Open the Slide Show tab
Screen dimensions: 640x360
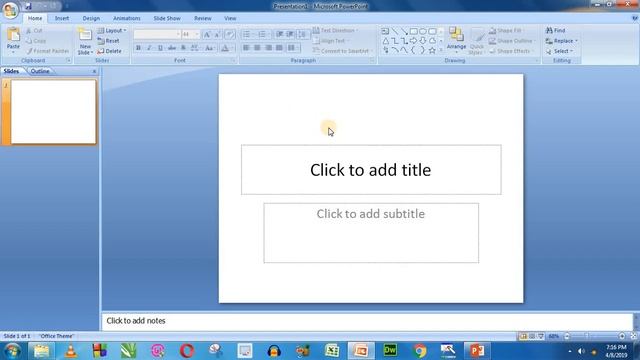167,18
